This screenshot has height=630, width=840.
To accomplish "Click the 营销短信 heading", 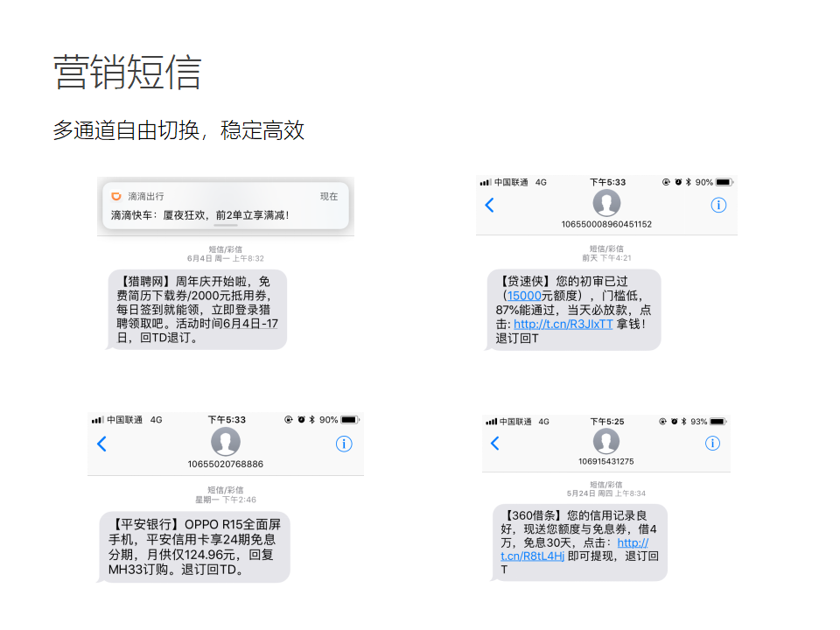I will (x=128, y=72).
